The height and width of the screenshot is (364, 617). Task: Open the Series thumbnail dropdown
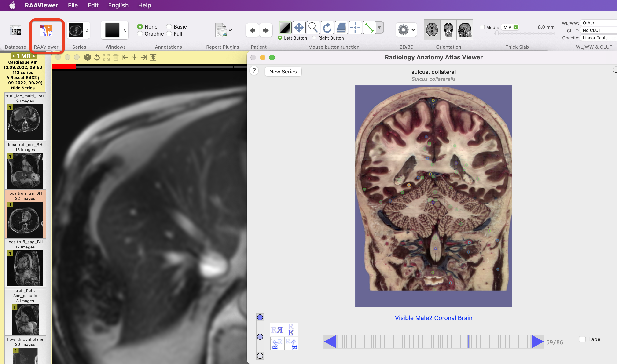(79, 30)
